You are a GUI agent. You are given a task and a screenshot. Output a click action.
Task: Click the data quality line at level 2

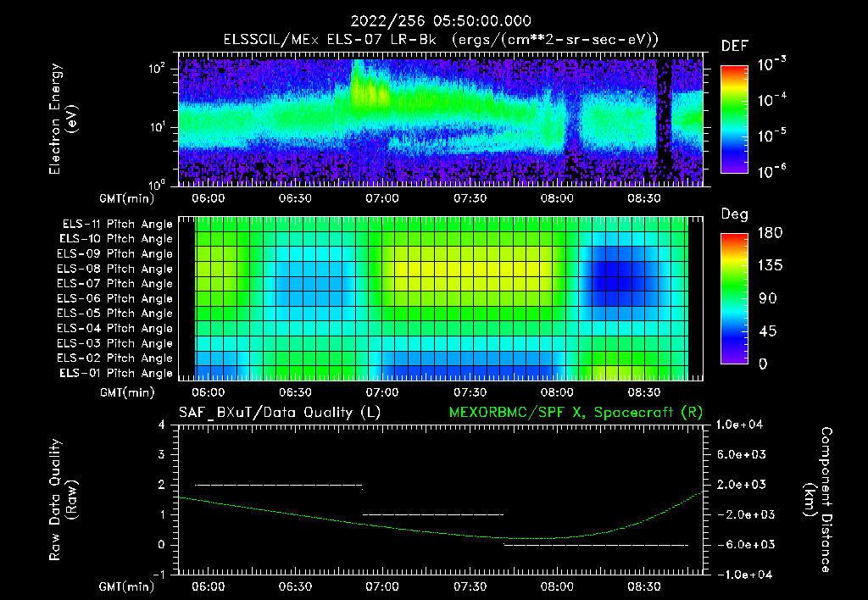[278, 485]
